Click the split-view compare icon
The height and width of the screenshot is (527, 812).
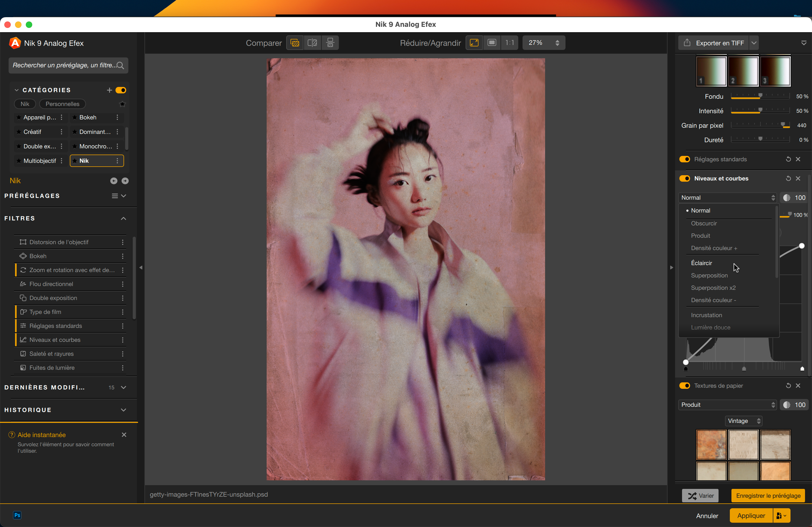click(x=312, y=43)
